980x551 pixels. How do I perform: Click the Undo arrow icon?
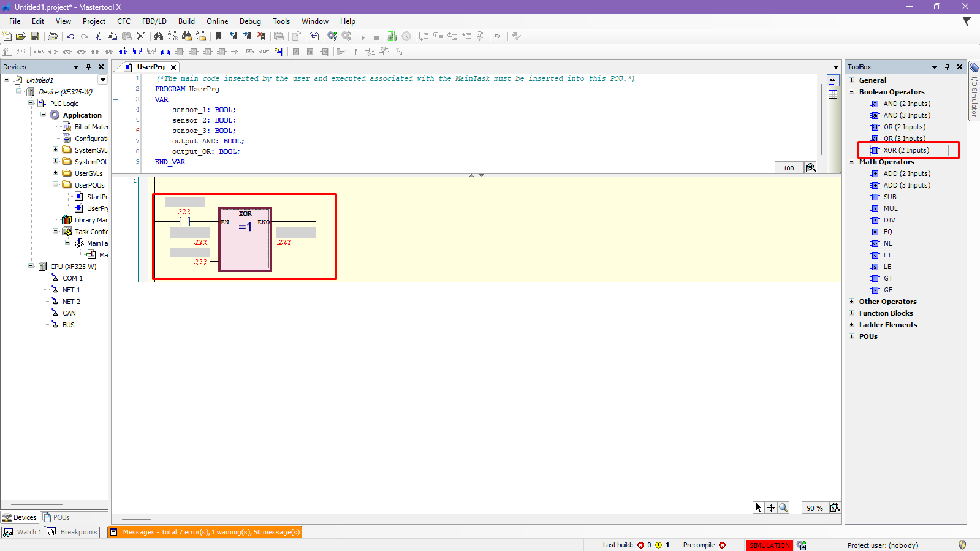click(x=70, y=36)
